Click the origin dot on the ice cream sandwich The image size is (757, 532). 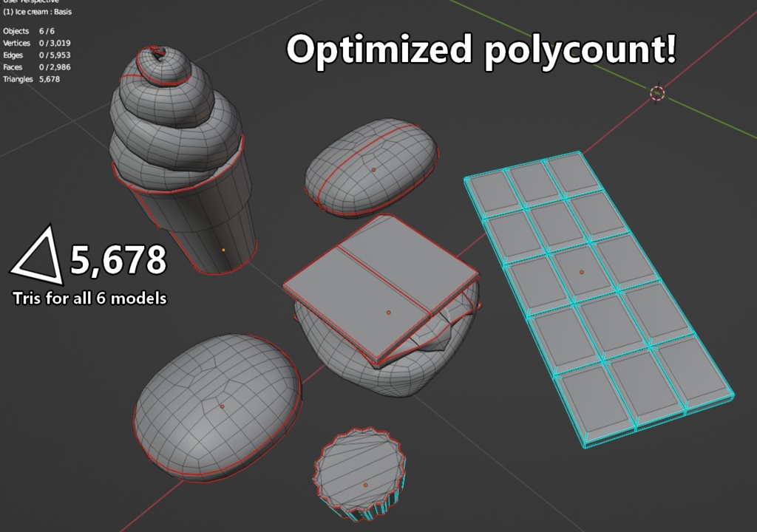[387, 313]
